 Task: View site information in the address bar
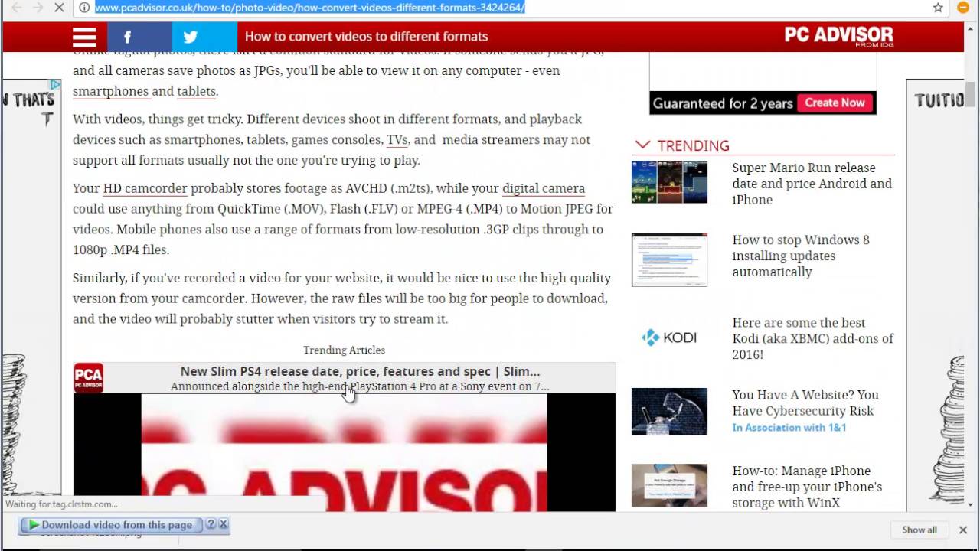coord(84,8)
